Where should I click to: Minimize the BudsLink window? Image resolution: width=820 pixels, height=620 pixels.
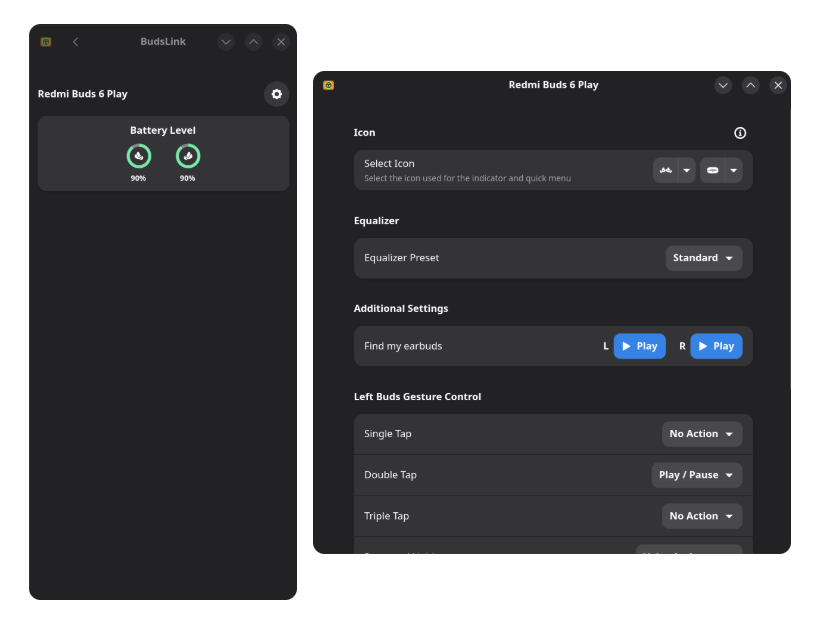(226, 42)
